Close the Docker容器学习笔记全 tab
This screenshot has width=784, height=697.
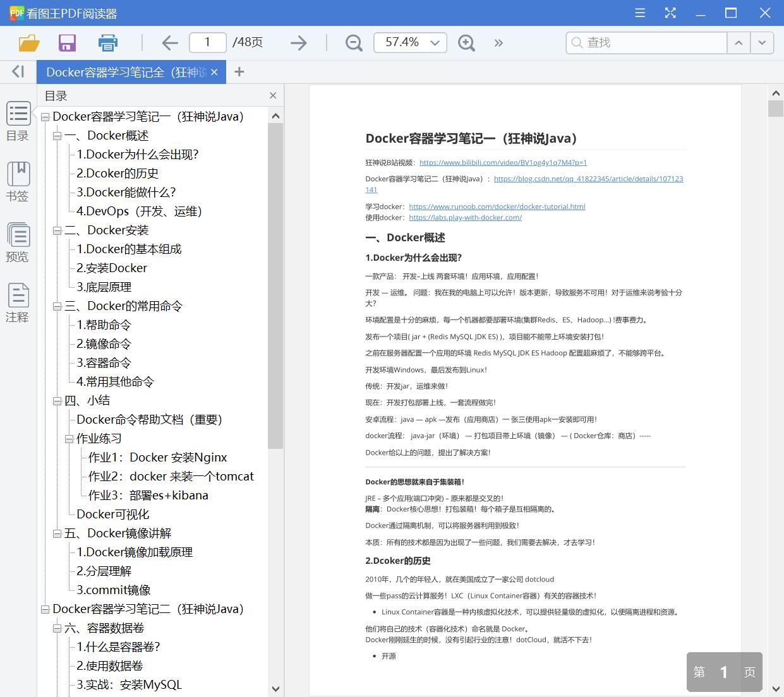pos(214,72)
